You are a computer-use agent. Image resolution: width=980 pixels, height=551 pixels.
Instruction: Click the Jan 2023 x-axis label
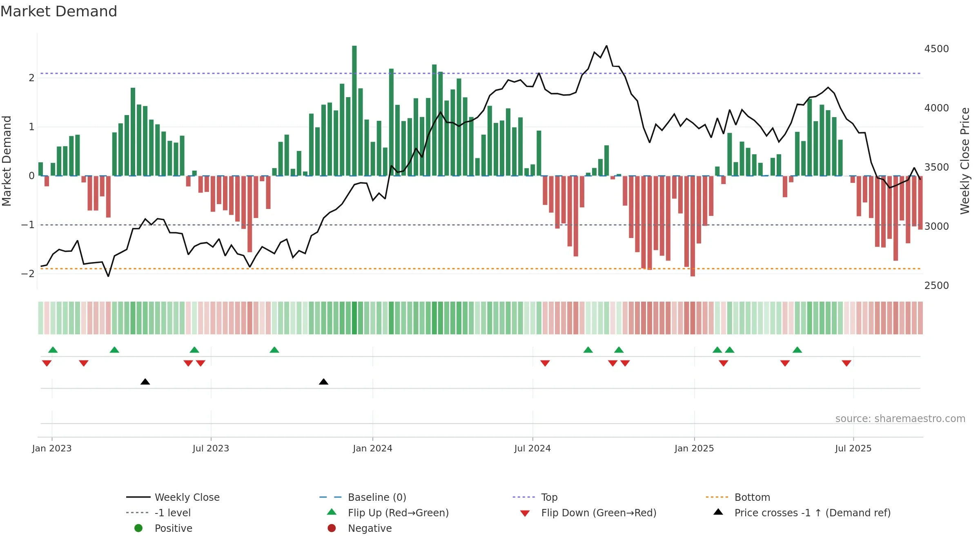click(x=52, y=449)
